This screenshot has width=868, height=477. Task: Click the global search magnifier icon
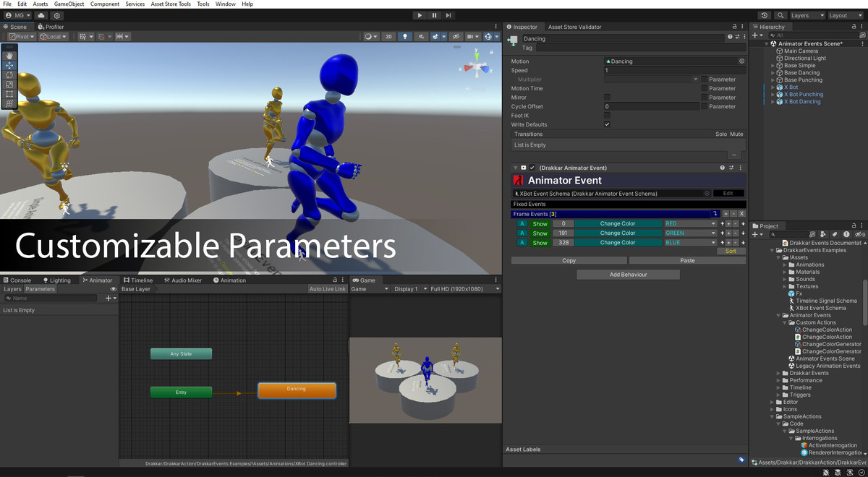(781, 15)
